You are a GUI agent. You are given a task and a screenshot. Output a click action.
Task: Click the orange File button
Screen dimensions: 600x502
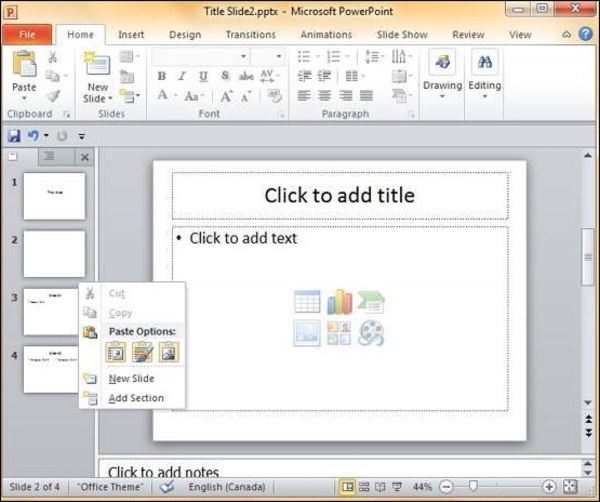[x=26, y=34]
